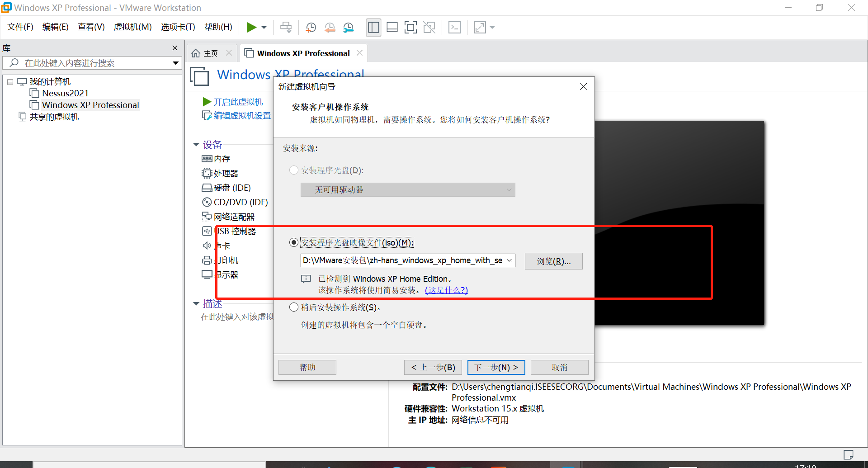This screenshot has width=868, height=468.
Task: Click the 帮助 button in wizard
Action: click(x=307, y=367)
